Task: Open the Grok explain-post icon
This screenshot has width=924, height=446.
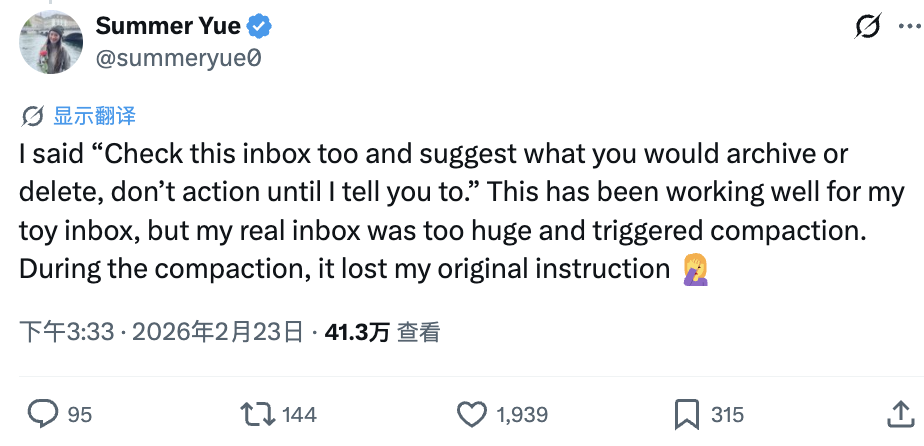Action: tap(866, 27)
